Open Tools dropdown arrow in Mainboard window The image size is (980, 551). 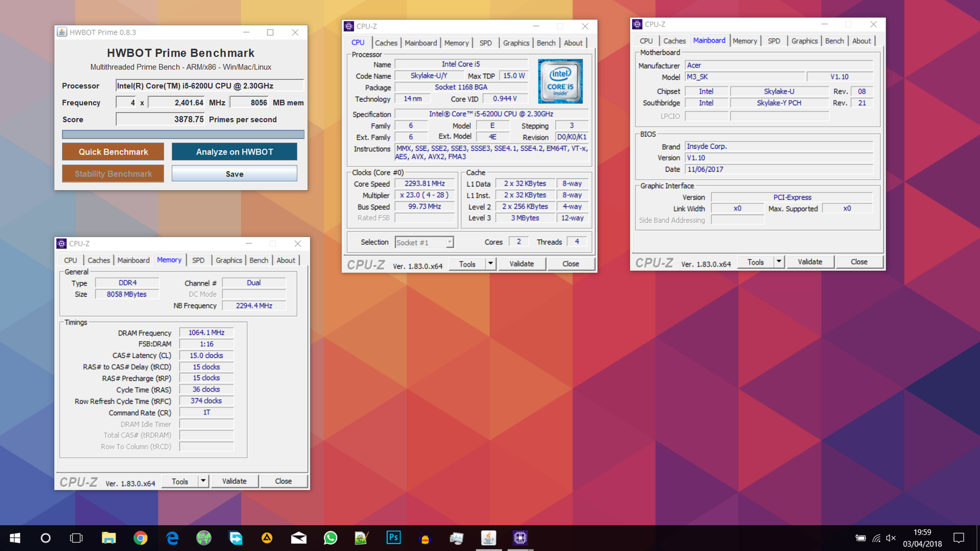click(778, 262)
